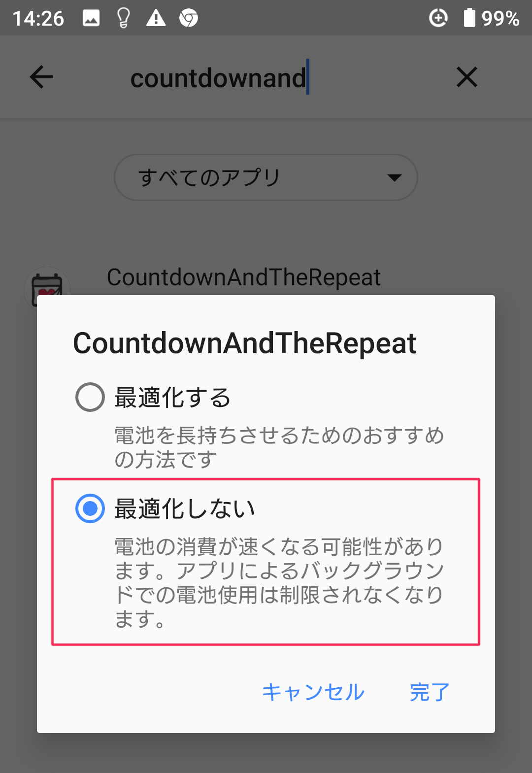The image size is (532, 773).
Task: Tap the 最適化する option label
Action: (172, 397)
